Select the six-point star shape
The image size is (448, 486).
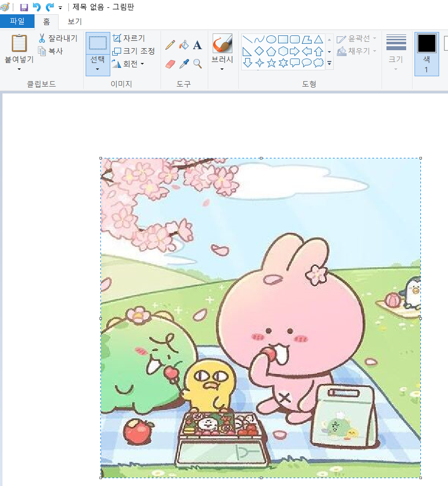283,63
